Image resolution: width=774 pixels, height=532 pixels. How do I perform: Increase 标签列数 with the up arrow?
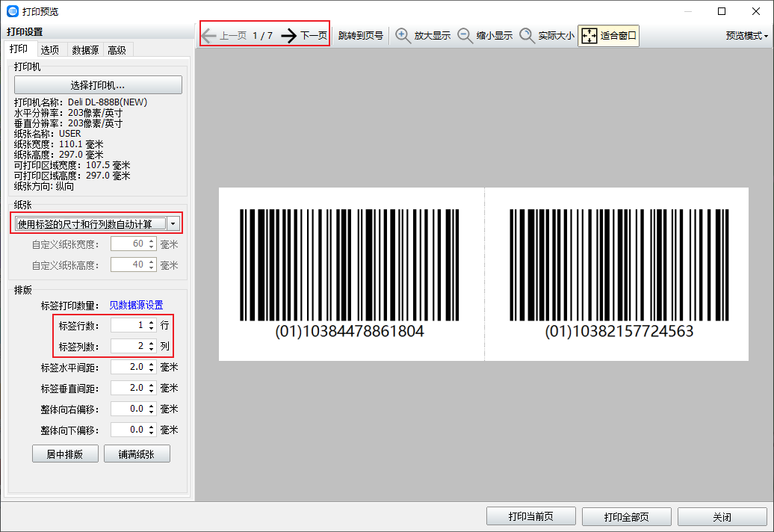click(x=152, y=343)
